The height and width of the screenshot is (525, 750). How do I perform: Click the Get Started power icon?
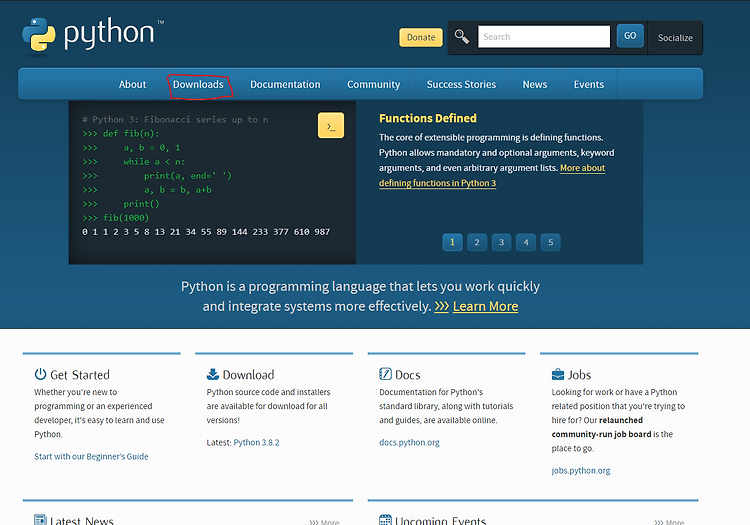click(x=40, y=374)
